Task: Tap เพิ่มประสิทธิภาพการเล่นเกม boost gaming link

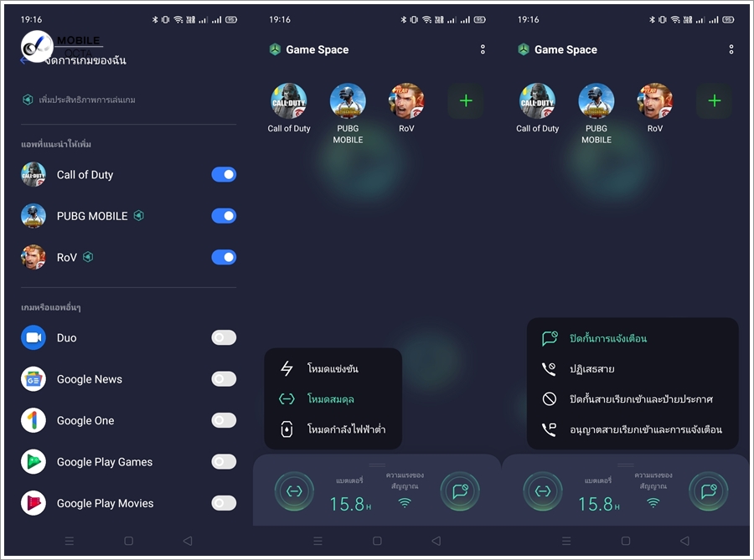Action: coord(80,100)
